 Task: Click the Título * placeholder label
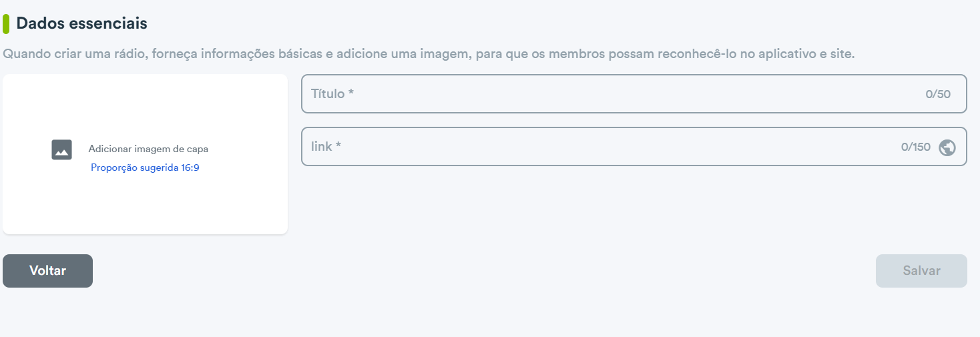[332, 94]
